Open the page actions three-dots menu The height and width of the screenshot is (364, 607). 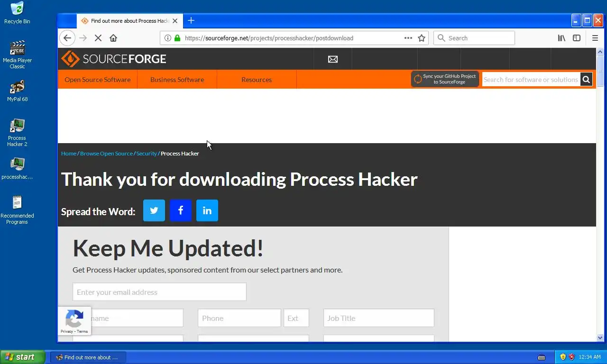click(408, 38)
